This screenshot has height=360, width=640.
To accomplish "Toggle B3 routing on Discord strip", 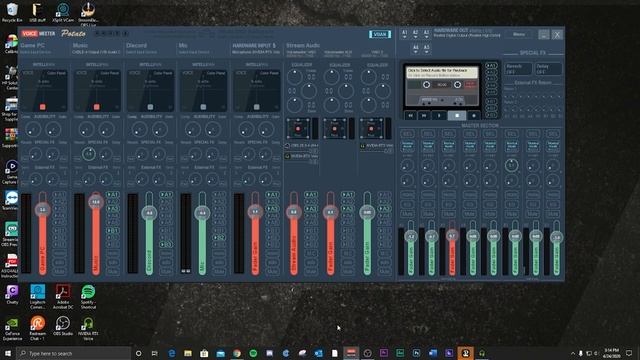I will click(x=166, y=244).
